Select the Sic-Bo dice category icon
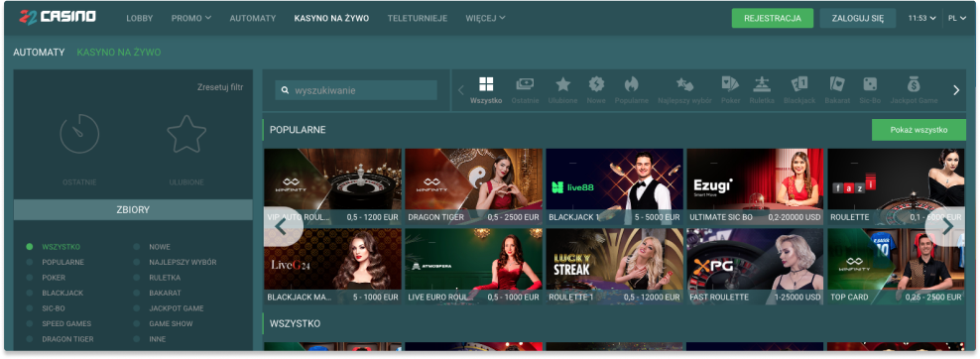The width and height of the screenshot is (980, 359). (869, 84)
